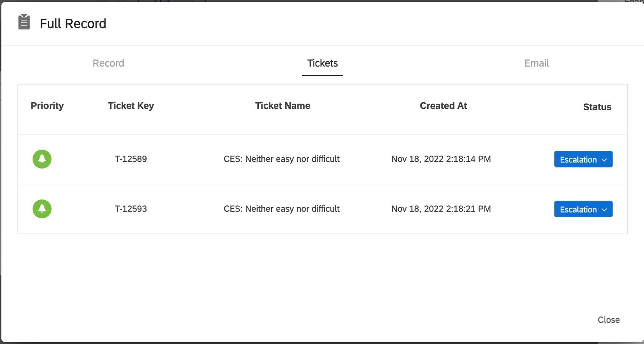
Task: Select the green priority bell for T-12593
Action: (x=42, y=209)
